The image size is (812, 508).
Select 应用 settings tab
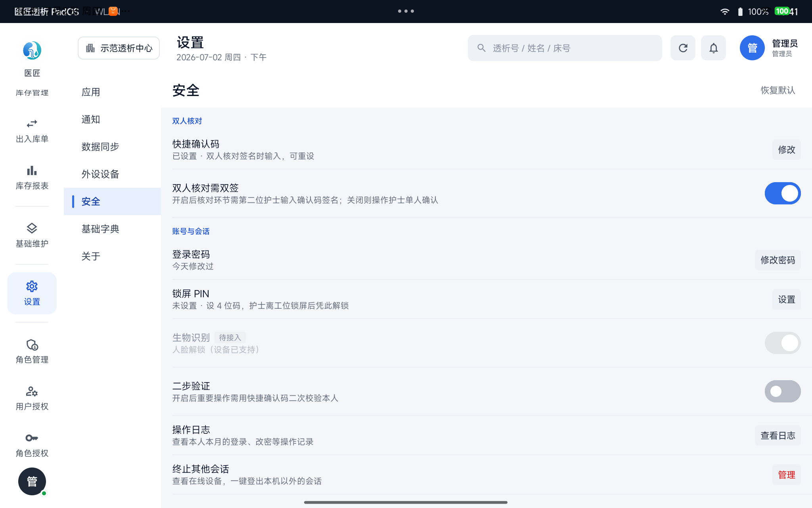112,92
